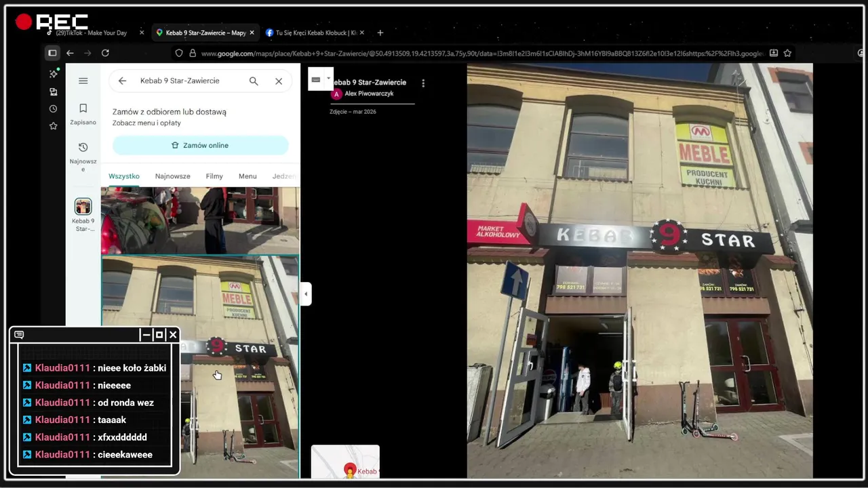
Task: Click the Alex Piwowarczyk avatar circle
Action: pos(336,94)
